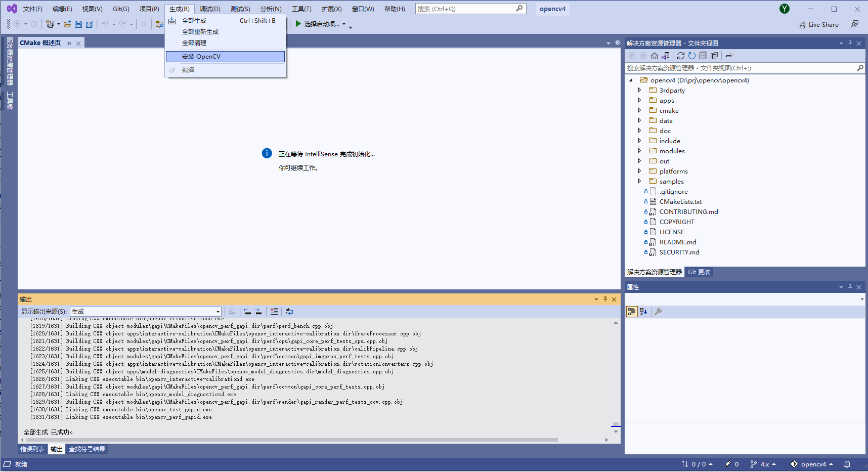Click the Home icon in Solution Explorer toolbar
The width and height of the screenshot is (868, 472).
[x=654, y=56]
